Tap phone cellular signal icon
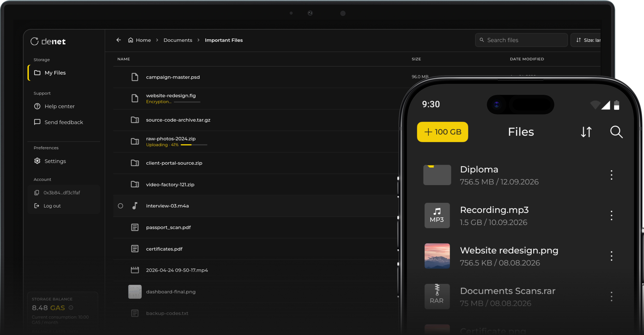 (x=605, y=105)
